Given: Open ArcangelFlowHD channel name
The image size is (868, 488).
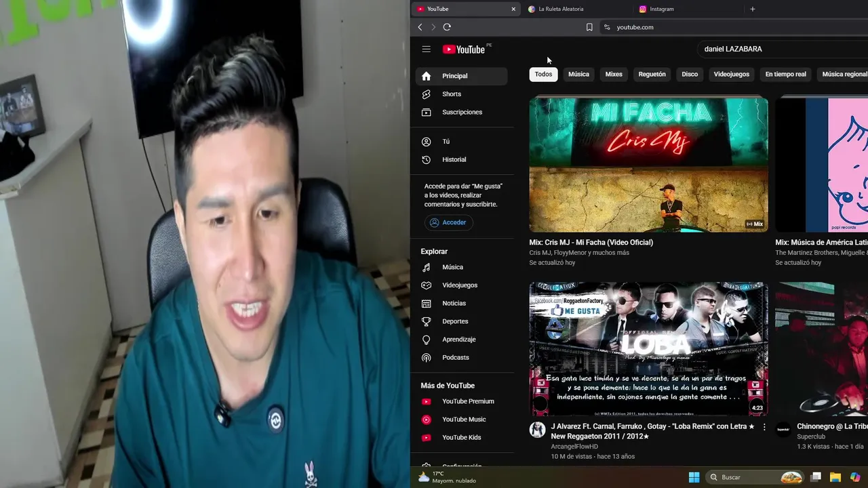Looking at the screenshot, I should click(574, 447).
